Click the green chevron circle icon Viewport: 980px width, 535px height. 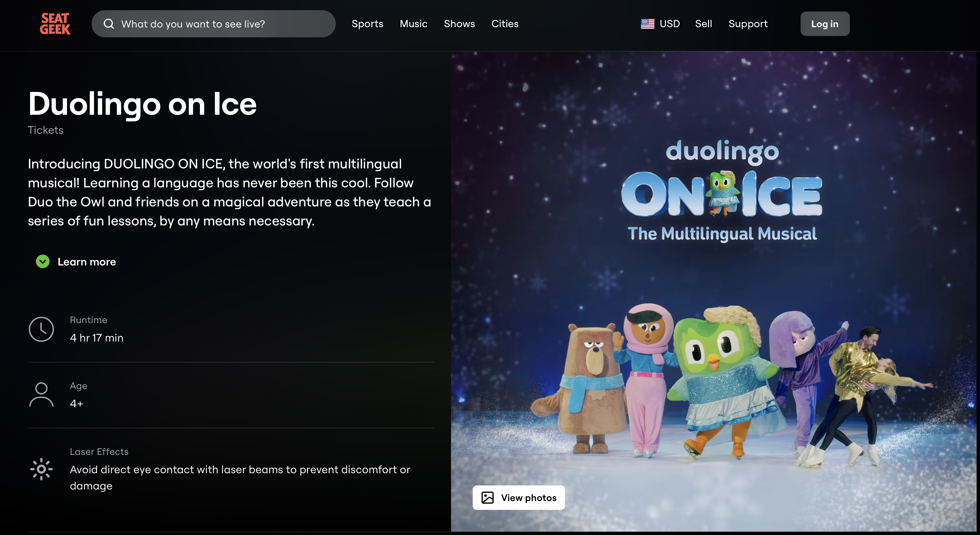pos(43,262)
